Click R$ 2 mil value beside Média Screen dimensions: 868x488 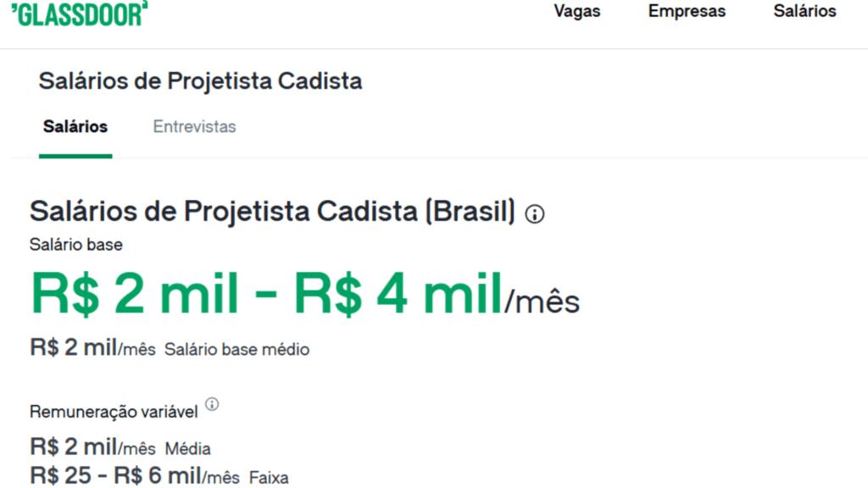pyautogui.click(x=73, y=447)
